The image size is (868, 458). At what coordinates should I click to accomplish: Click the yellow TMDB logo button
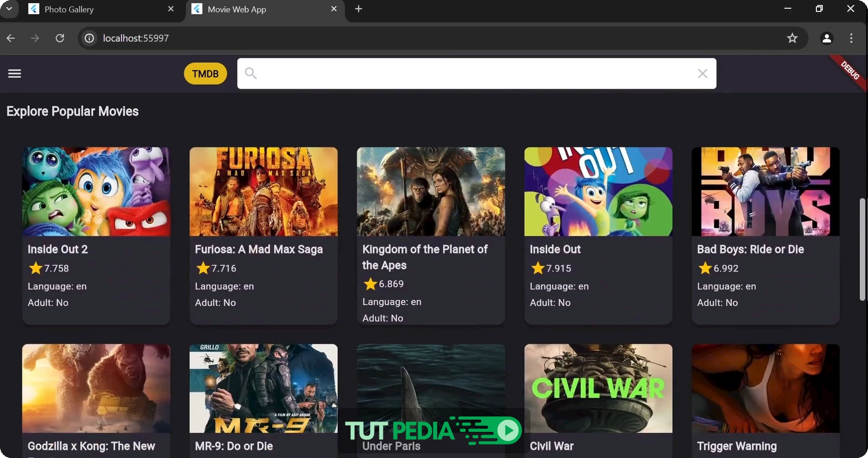point(205,74)
